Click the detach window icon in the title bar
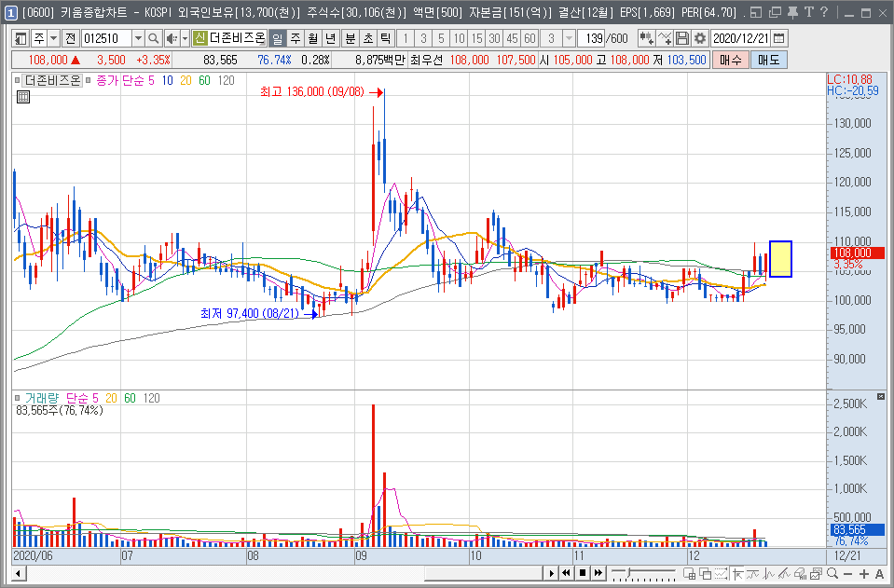This screenshot has height=588, width=894. pyautogui.click(x=755, y=12)
